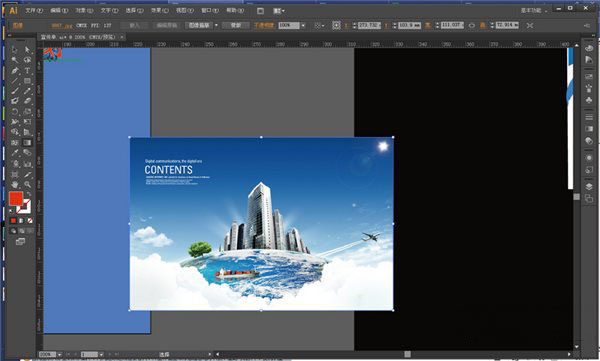The image size is (600, 361).
Task: Select the Line Segment tool
Action: [15, 81]
